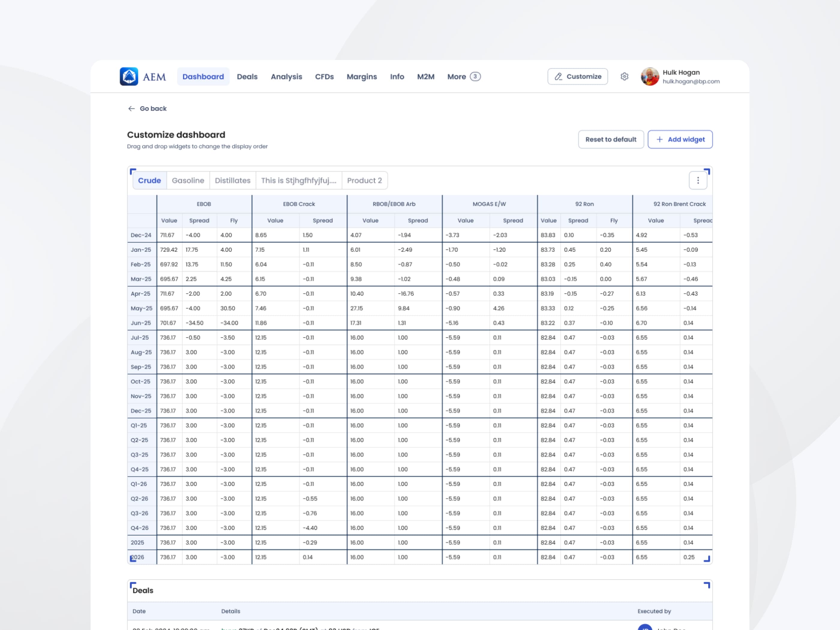This screenshot has width=840, height=630.
Task: Open the Margins page
Action: pos(361,76)
